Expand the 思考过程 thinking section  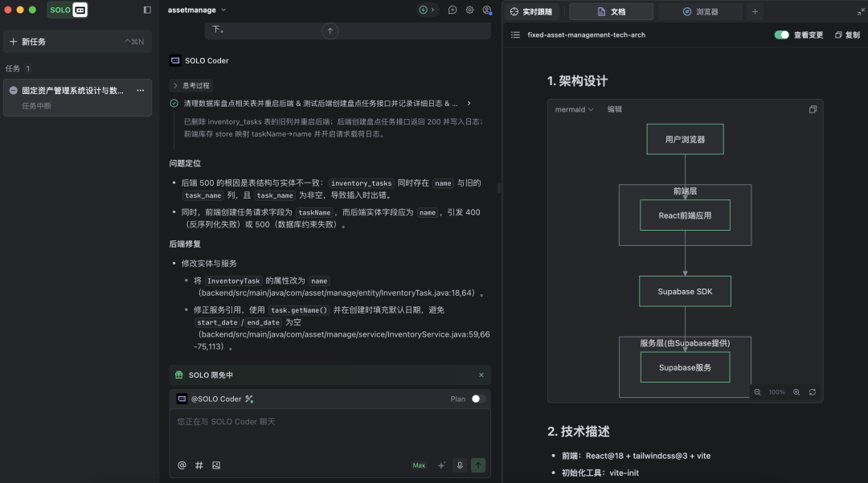coord(191,85)
